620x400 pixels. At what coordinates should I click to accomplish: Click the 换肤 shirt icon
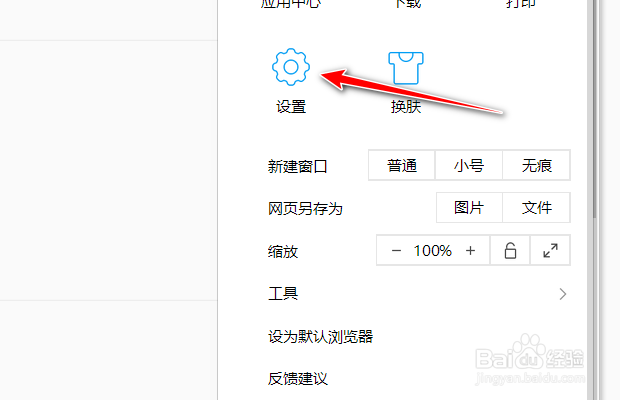click(x=406, y=68)
